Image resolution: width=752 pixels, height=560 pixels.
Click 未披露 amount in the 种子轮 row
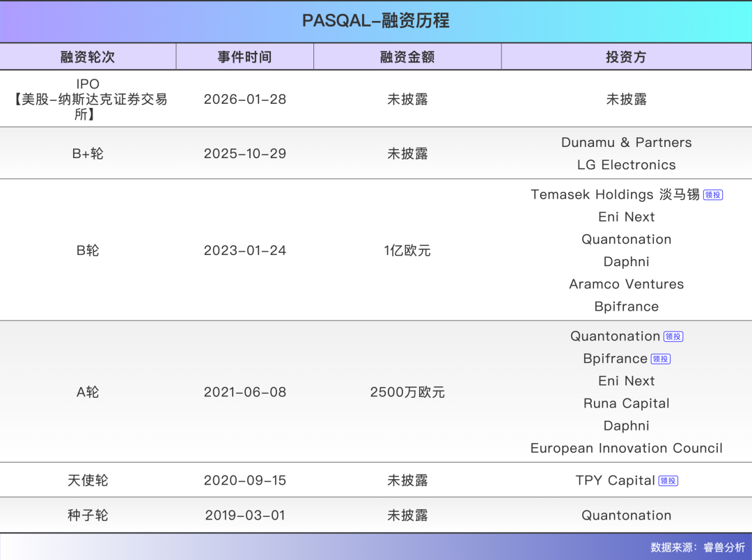(x=407, y=515)
